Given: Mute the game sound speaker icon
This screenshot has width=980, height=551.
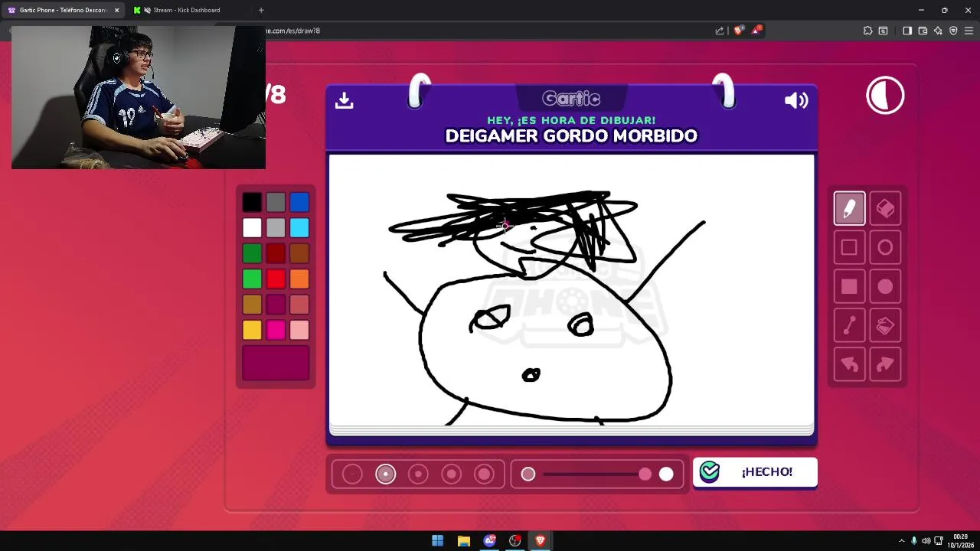Looking at the screenshot, I should coord(796,100).
